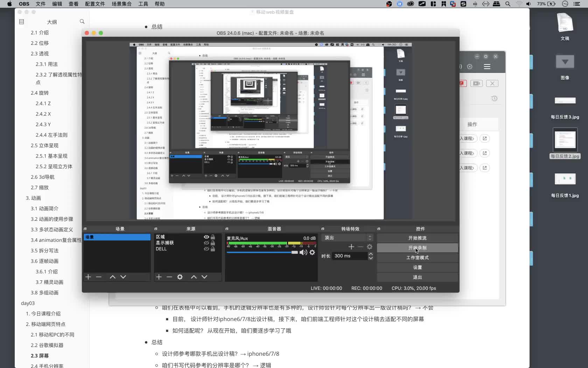Enable 工作室模式

coord(418,258)
